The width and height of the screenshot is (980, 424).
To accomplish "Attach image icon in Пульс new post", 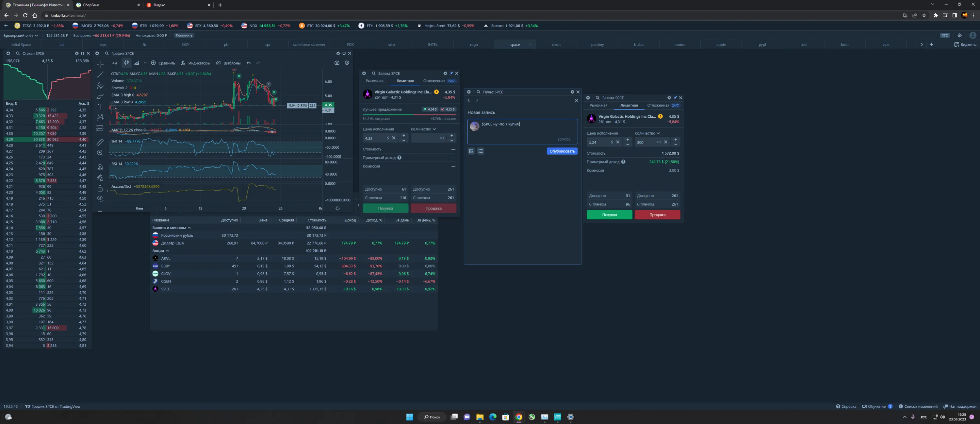I will pos(471,151).
